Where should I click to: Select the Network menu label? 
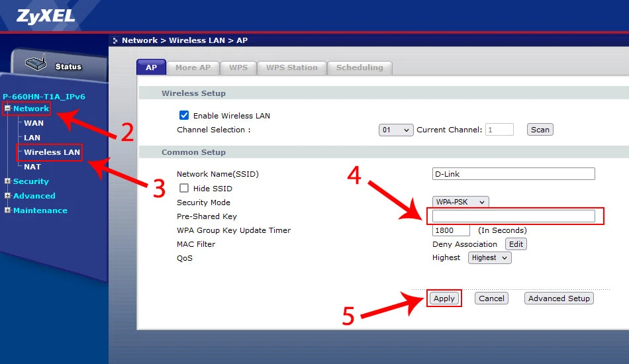[x=31, y=109]
